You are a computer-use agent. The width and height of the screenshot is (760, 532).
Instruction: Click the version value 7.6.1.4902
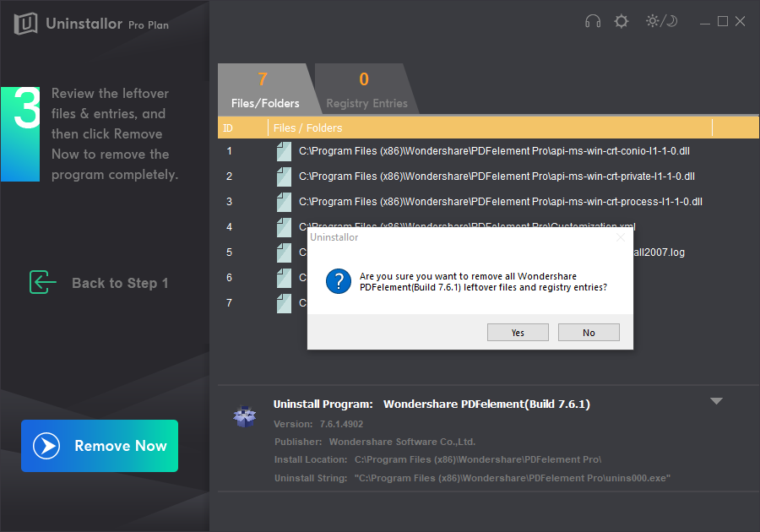[341, 424]
